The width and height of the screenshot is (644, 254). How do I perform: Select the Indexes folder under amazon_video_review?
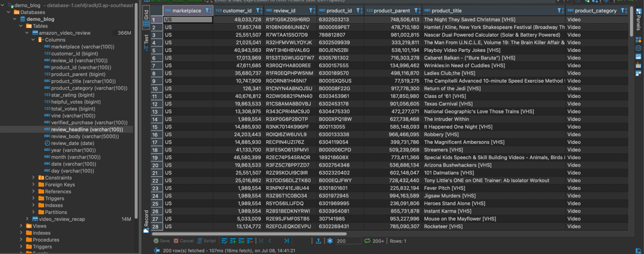[x=51, y=205]
